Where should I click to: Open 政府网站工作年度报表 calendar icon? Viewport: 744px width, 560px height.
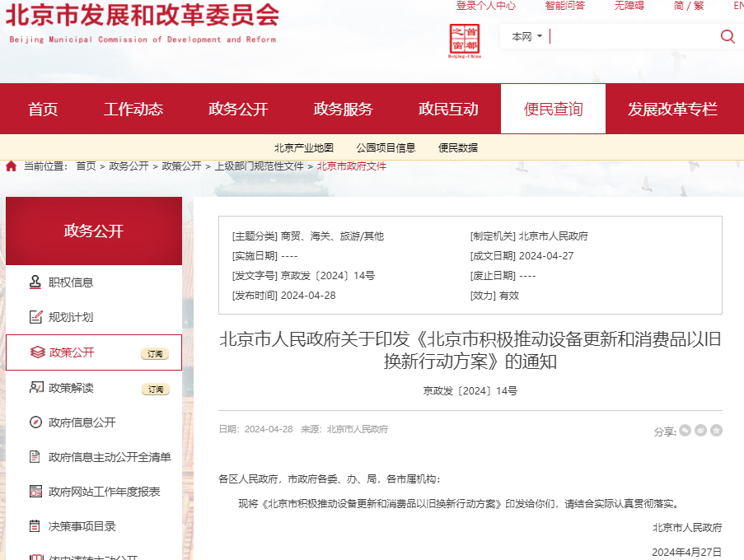[x=35, y=492]
